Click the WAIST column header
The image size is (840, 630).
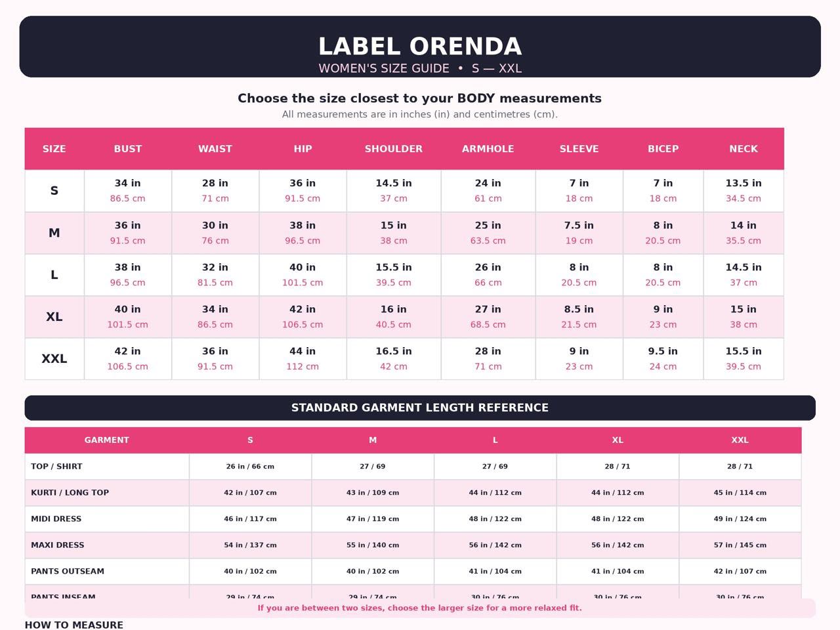coord(215,149)
